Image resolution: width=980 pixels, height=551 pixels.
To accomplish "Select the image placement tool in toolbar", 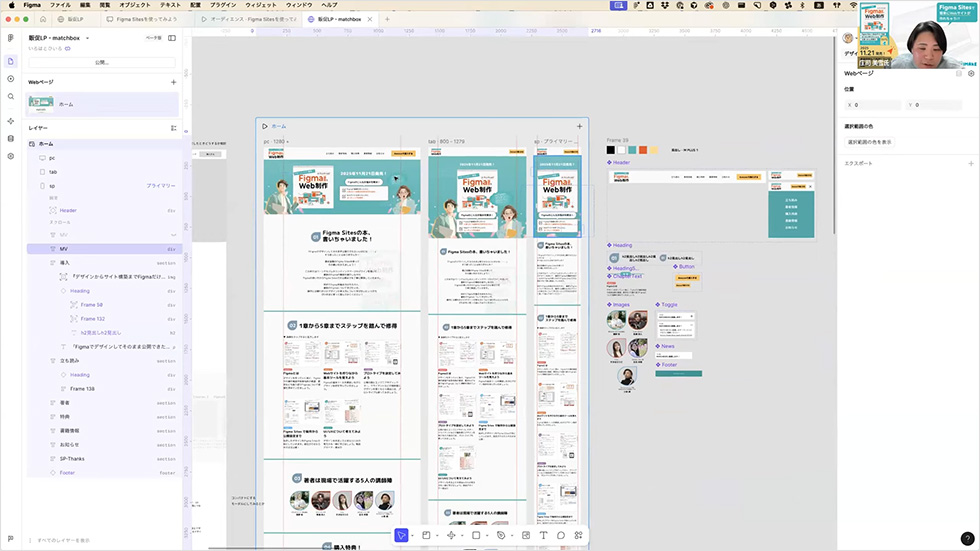I will point(526,535).
